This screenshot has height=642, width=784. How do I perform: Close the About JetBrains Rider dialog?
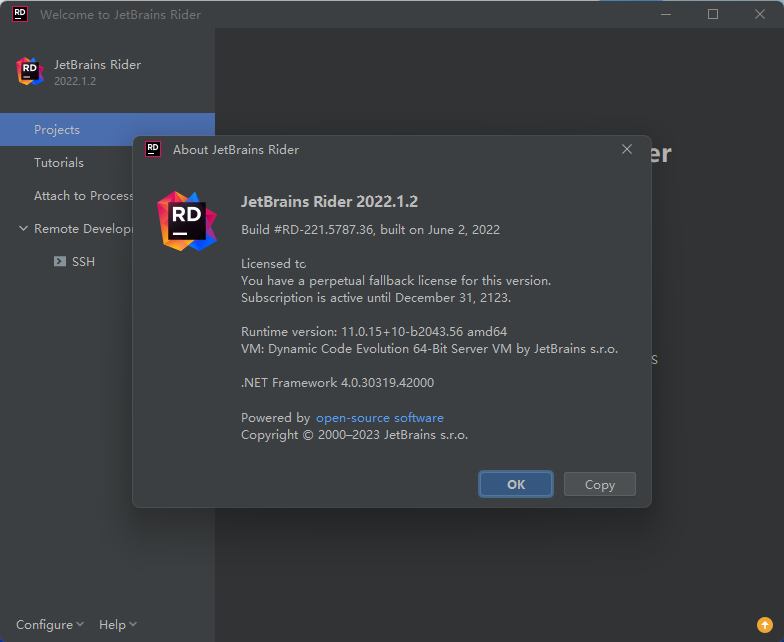pyautogui.click(x=626, y=149)
